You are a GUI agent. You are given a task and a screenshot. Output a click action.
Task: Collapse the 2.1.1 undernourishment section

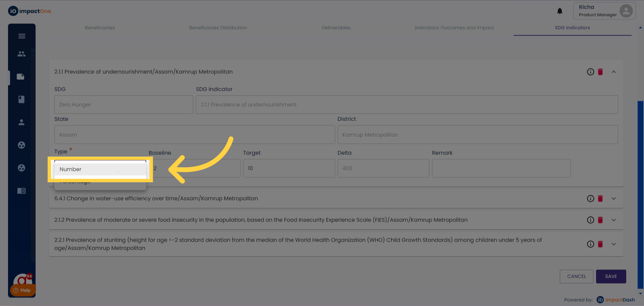(x=613, y=72)
